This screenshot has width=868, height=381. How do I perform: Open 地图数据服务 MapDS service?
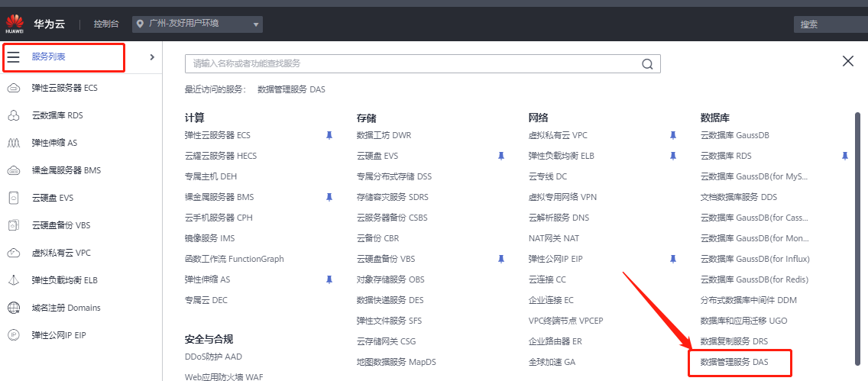click(x=397, y=362)
